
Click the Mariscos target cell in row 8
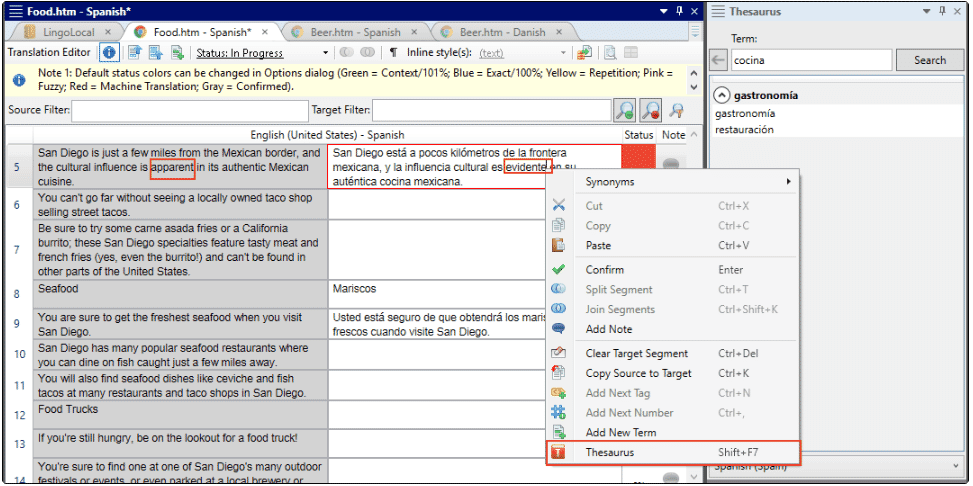point(437,295)
